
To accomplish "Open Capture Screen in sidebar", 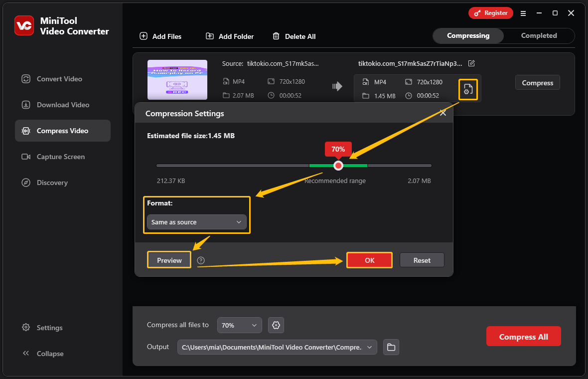I will click(63, 157).
